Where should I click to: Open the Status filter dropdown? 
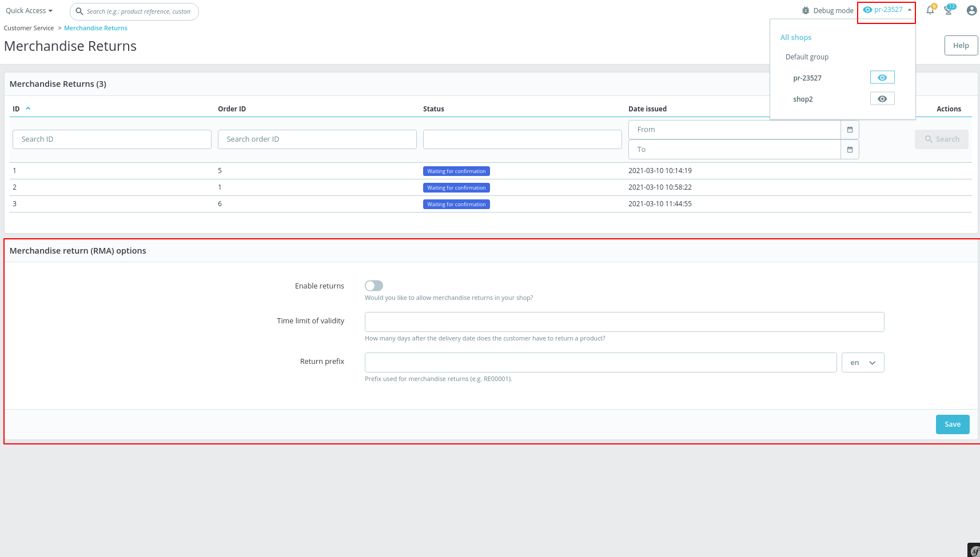tap(521, 139)
